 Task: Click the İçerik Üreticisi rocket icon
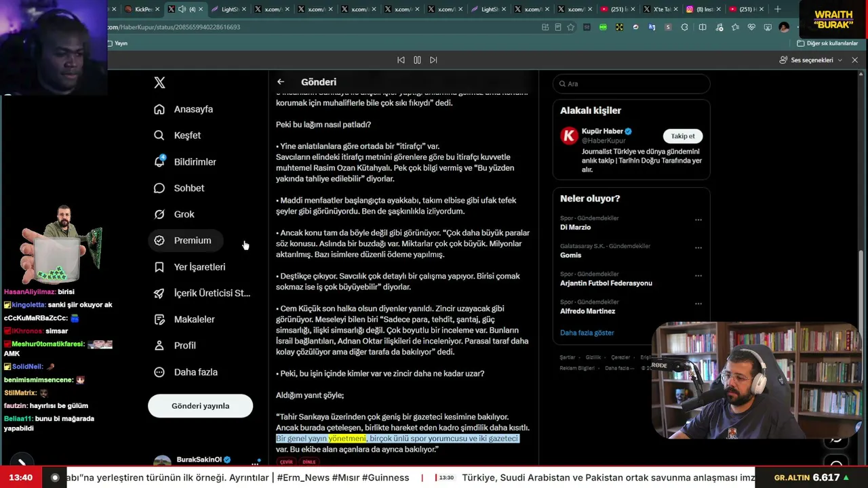pyautogui.click(x=159, y=293)
